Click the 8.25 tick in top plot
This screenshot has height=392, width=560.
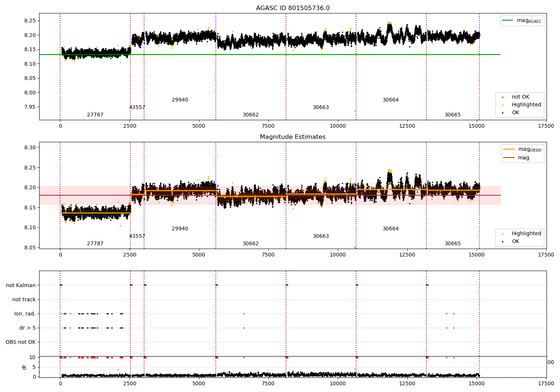coord(30,21)
